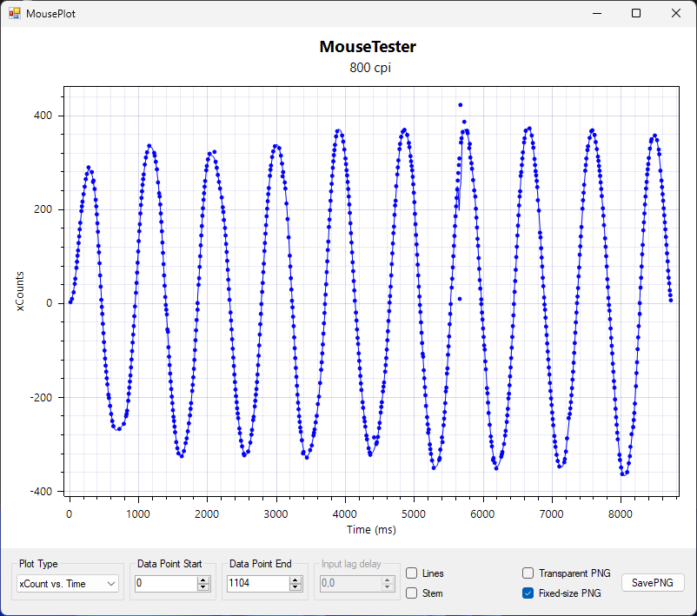This screenshot has height=616, width=697.
Task: Click the 7000 tick label on time axis
Action: pyautogui.click(x=552, y=514)
